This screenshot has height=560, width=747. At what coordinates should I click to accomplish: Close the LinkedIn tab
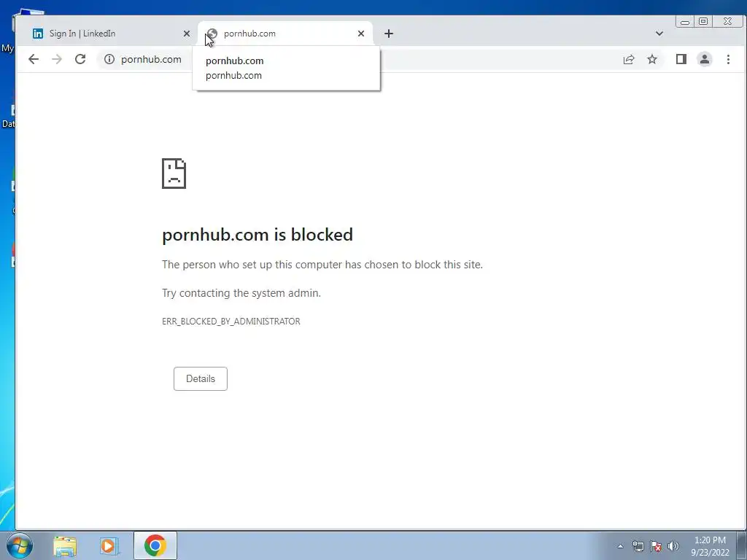point(187,34)
